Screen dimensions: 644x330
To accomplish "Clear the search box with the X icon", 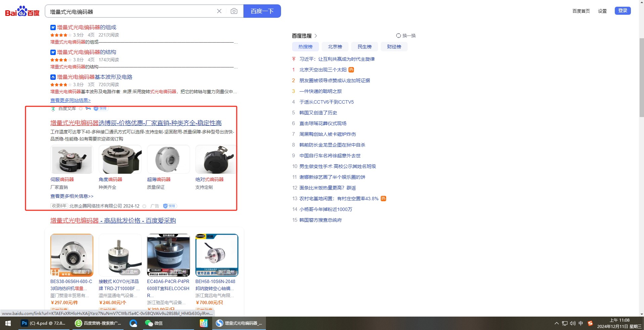I will click(x=219, y=11).
